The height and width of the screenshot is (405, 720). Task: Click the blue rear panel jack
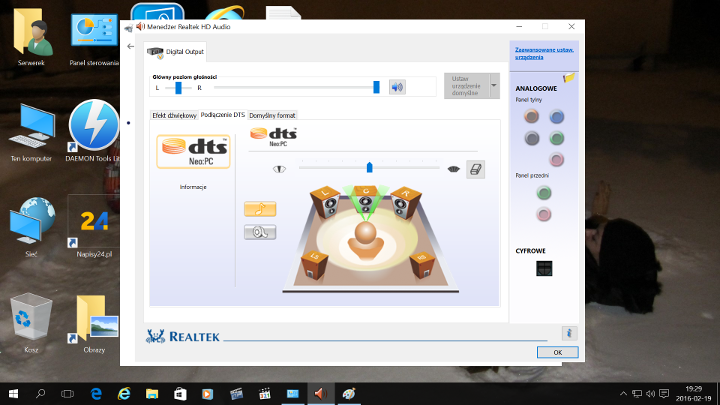557,117
